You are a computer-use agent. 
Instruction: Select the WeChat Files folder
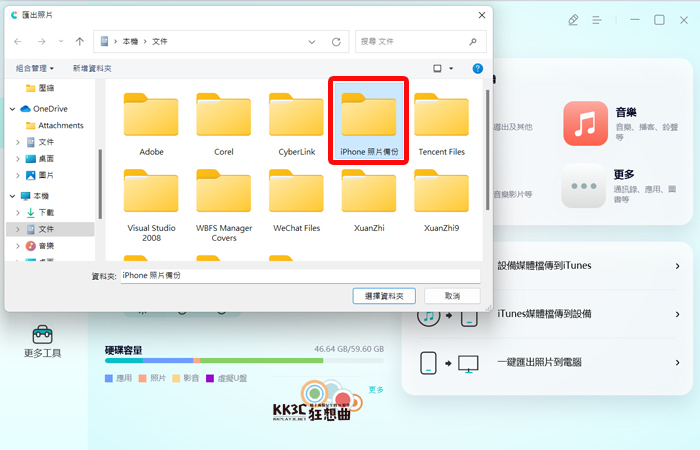(296, 200)
